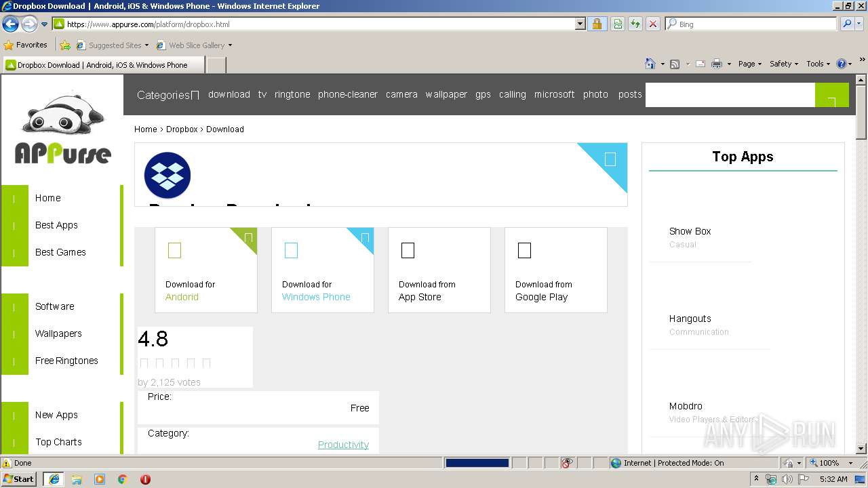
Task: Click the vertical scrollbar down arrow
Action: coord(861,449)
